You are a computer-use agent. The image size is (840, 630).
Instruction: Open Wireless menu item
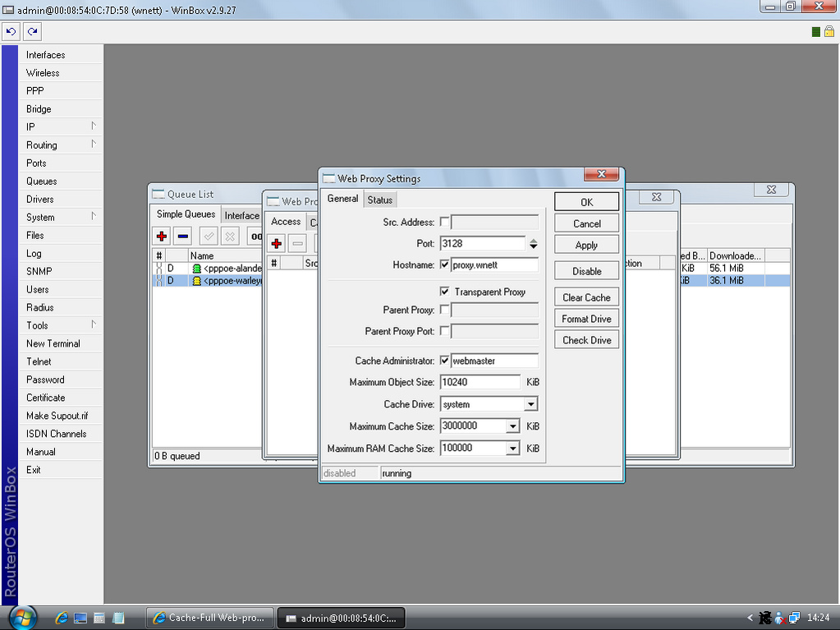pyautogui.click(x=61, y=73)
